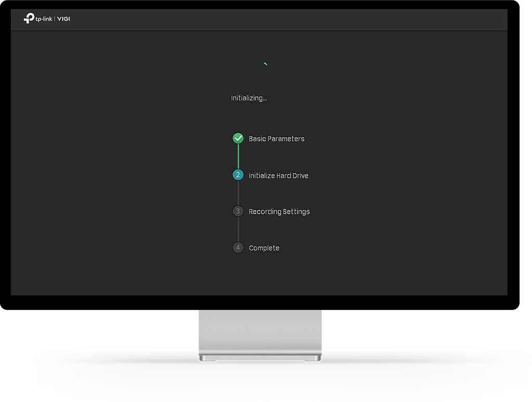The image size is (532, 402).
Task: Click the monitor stand base foot
Action: [260, 358]
